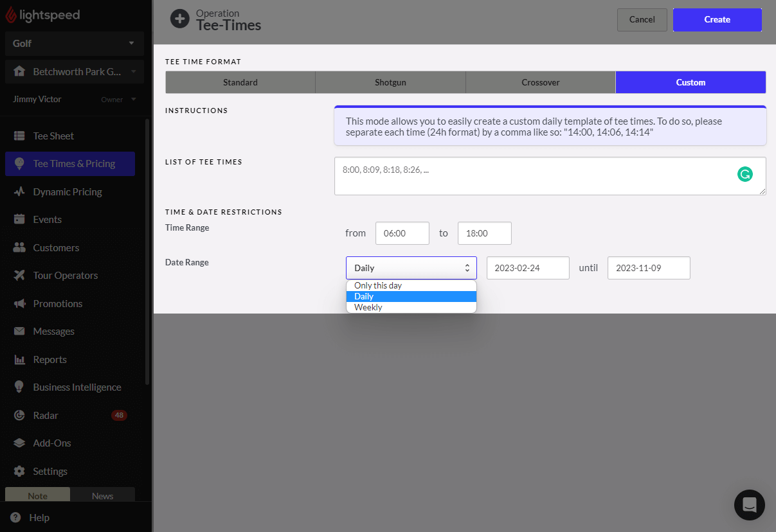The image size is (776, 532).
Task: Click the Tee Times & Pricing golf ball icon
Action: pyautogui.click(x=20, y=163)
